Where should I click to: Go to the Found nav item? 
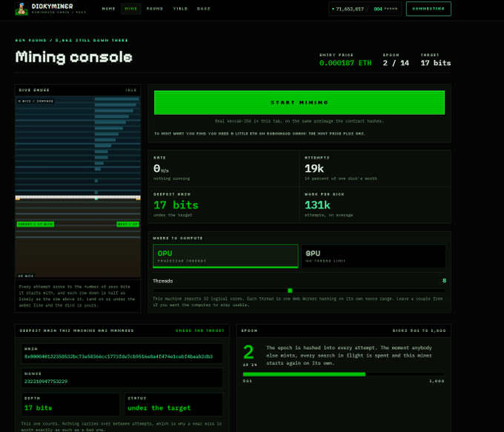[x=155, y=9]
